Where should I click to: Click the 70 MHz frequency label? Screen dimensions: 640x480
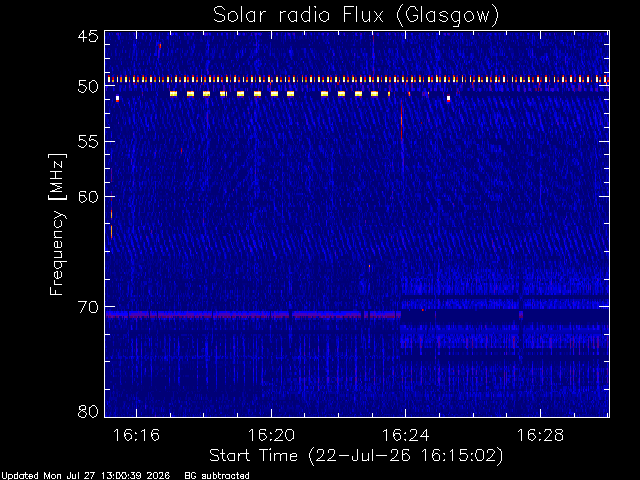[88, 307]
